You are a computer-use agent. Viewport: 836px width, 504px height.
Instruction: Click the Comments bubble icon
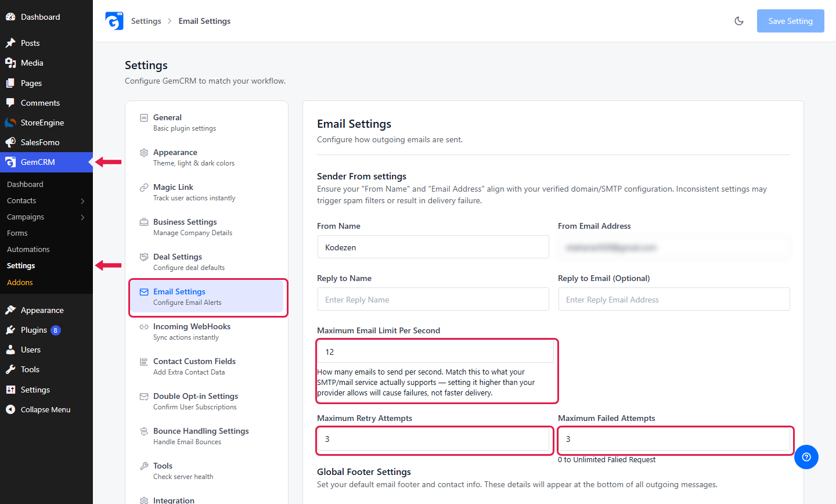point(10,103)
